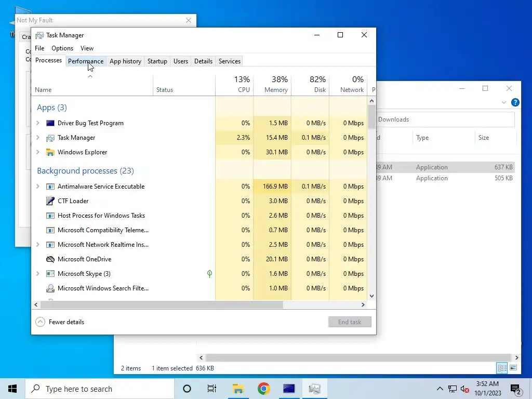This screenshot has height=399, width=532.
Task: Sort by the Memory column header
Action: 272,85
